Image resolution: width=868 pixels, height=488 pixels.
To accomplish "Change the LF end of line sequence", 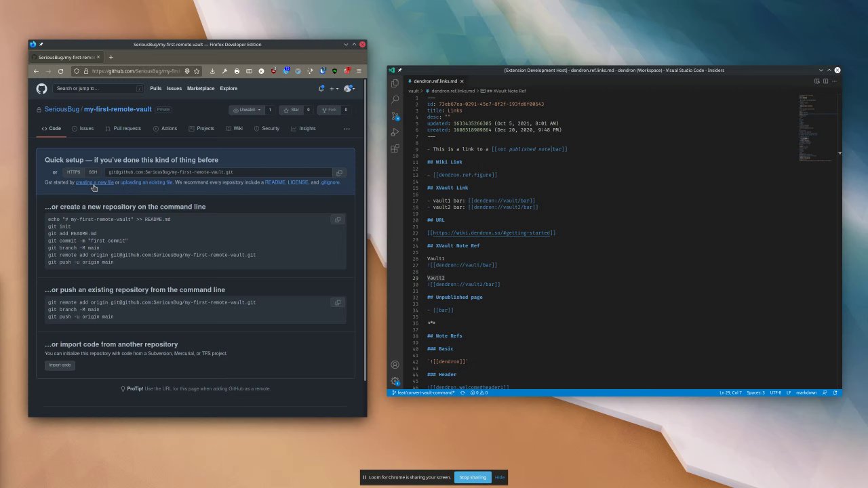I will pos(789,392).
